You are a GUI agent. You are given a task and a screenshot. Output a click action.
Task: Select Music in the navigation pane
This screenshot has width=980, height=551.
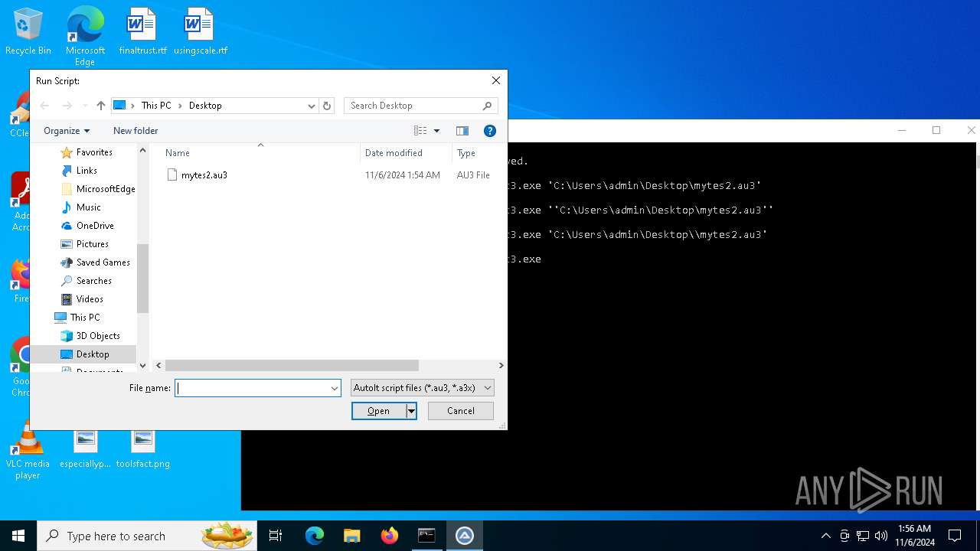[89, 207]
